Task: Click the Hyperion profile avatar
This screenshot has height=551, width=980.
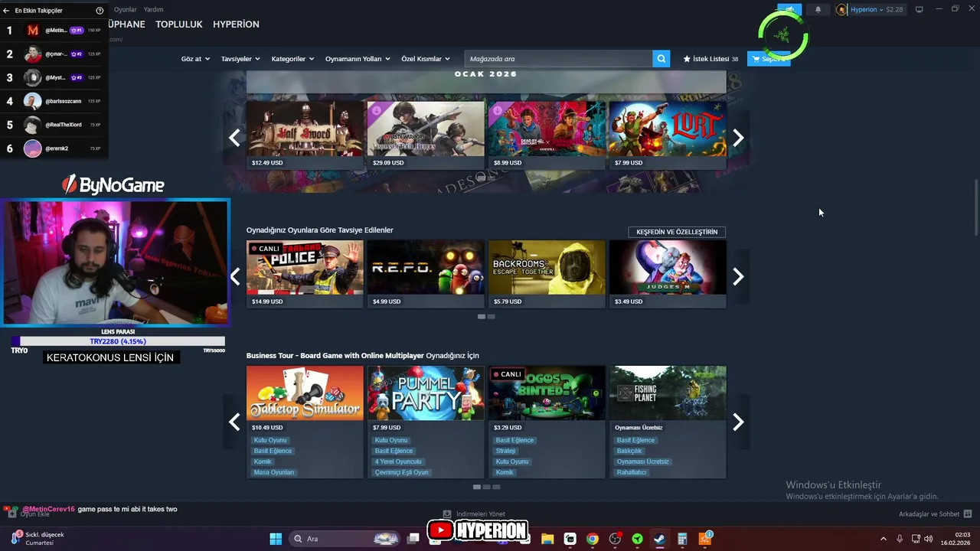Action: point(842,9)
